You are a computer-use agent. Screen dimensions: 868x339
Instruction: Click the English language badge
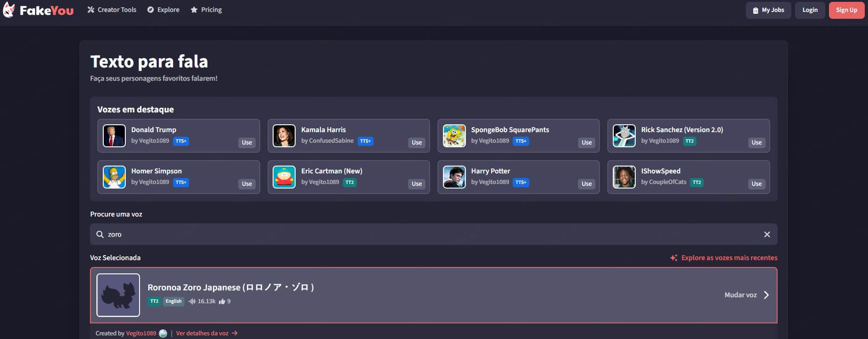[x=174, y=301]
